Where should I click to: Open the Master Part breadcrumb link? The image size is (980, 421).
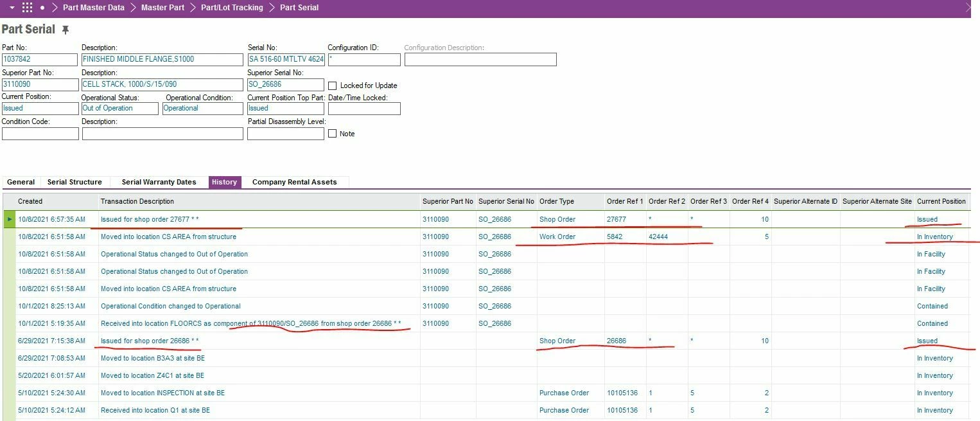coord(162,8)
